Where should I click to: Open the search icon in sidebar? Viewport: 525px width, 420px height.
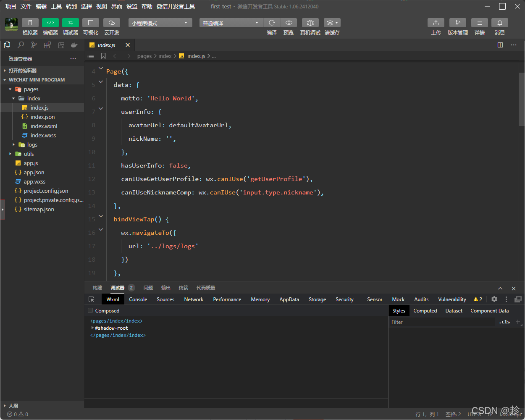click(21, 45)
